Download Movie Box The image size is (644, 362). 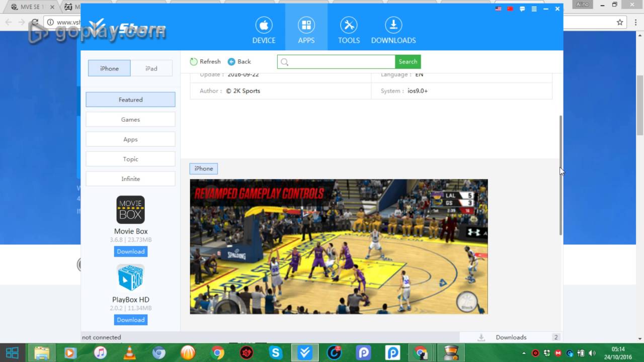(131, 251)
